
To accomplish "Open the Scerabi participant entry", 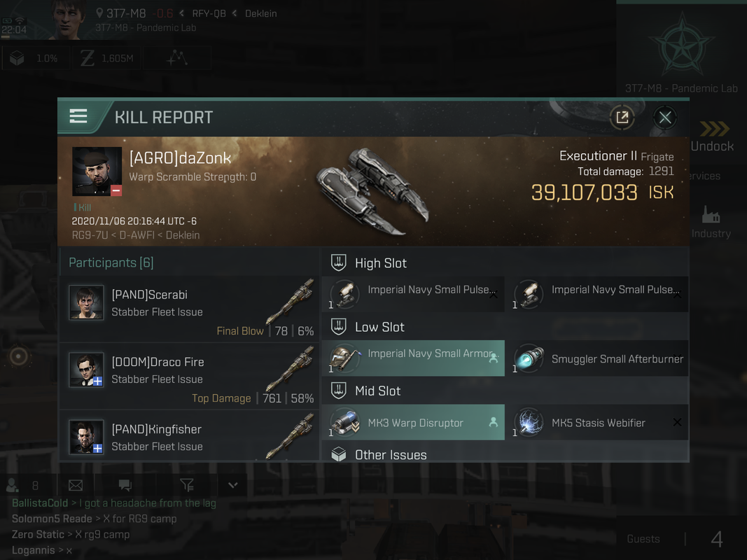I will [x=189, y=309].
